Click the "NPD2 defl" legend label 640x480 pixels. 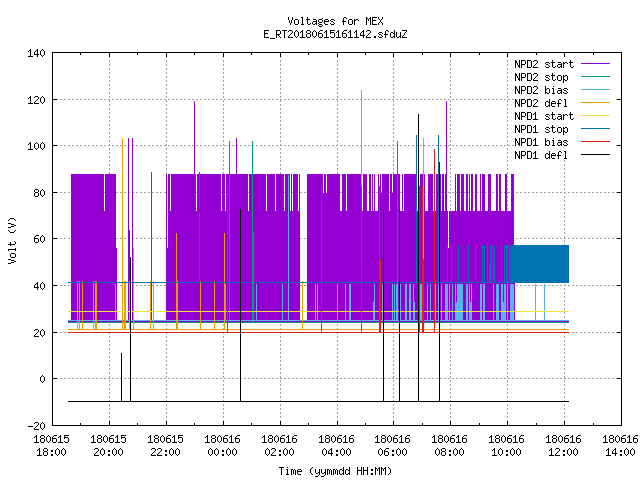pos(541,103)
